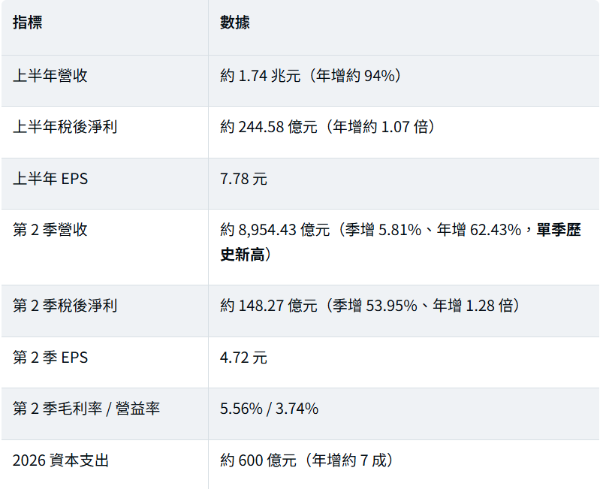This screenshot has height=489, width=600.
Task: Select the 第 2 季稅後淨利 row label
Action: [x=65, y=306]
